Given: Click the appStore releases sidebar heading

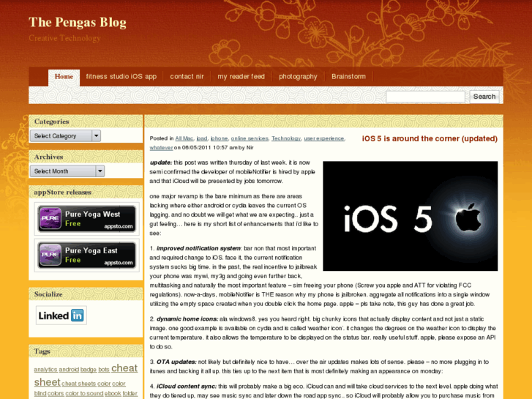Looking at the screenshot, I should 62,193.
